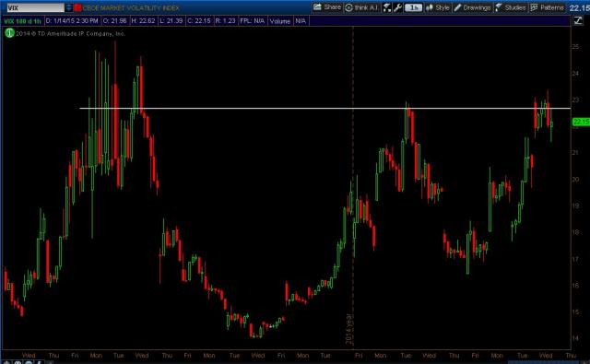Click the open value O: 21.96
This screenshot has width=590, height=364.
coord(114,21)
